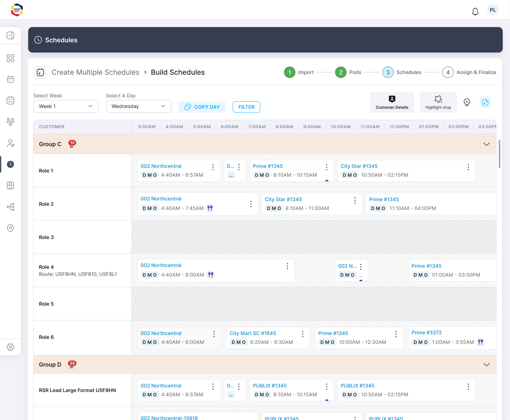Open menu on Role 6 002 Northcentral card
The width and height of the screenshot is (510, 420).
214,334
